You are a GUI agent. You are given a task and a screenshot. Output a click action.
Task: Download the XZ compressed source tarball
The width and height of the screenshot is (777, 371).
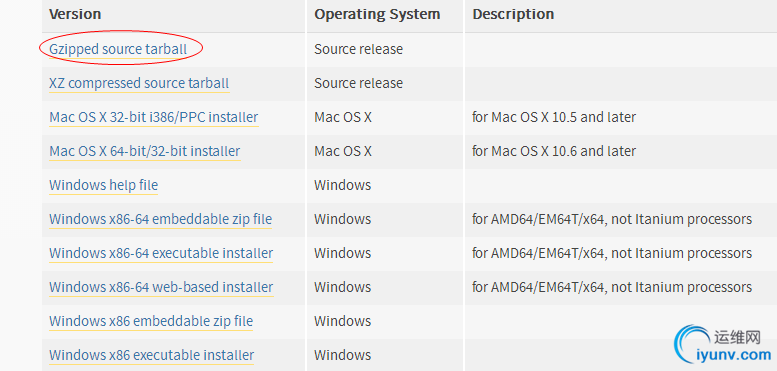[139, 83]
